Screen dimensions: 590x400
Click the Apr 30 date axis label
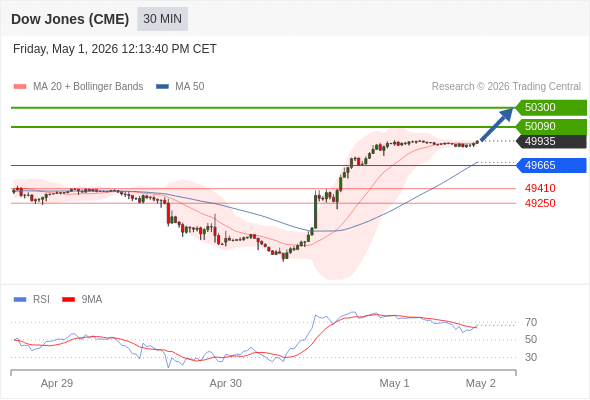pyautogui.click(x=225, y=383)
